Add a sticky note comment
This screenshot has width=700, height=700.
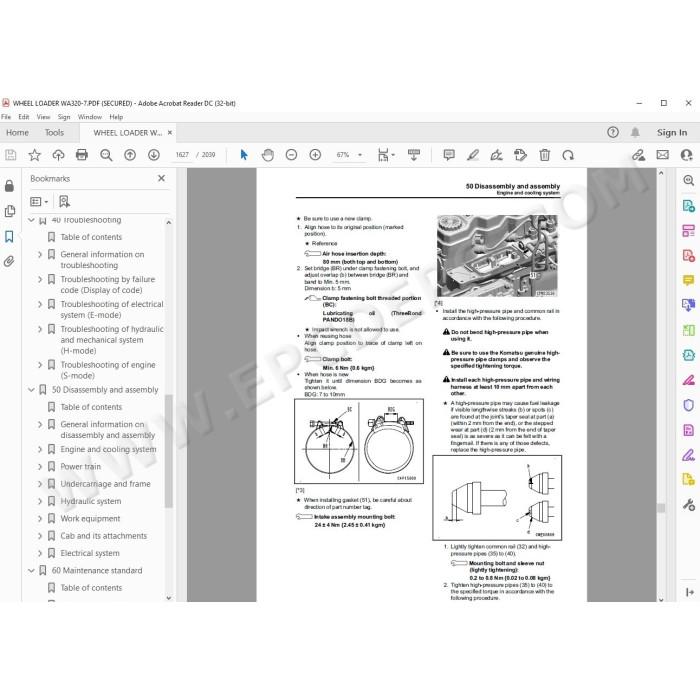coord(449,155)
